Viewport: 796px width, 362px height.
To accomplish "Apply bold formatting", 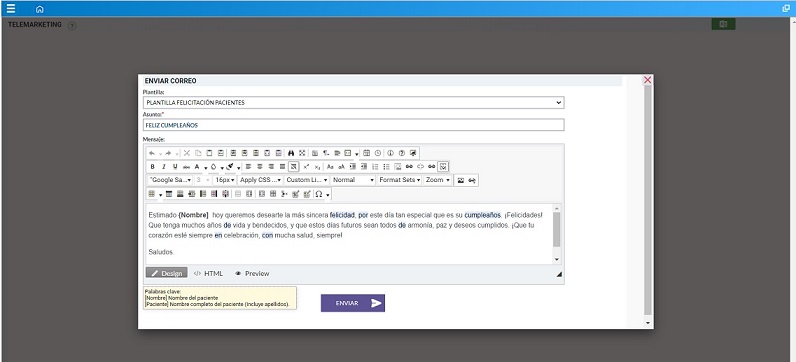I will (152, 167).
